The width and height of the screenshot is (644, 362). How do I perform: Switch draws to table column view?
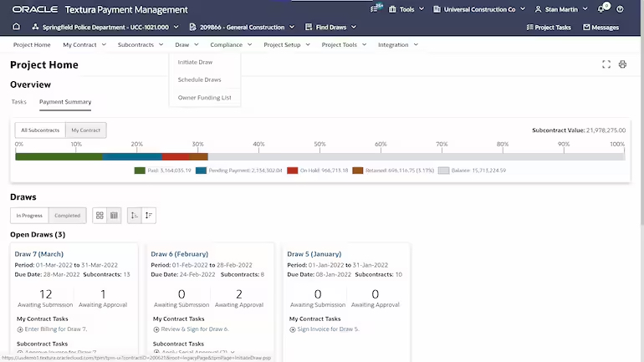pos(114,216)
